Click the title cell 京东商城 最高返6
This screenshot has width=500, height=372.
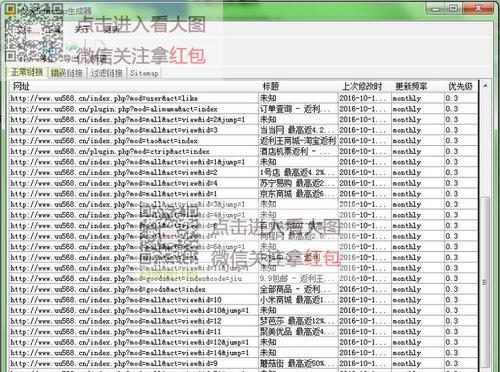point(298,194)
